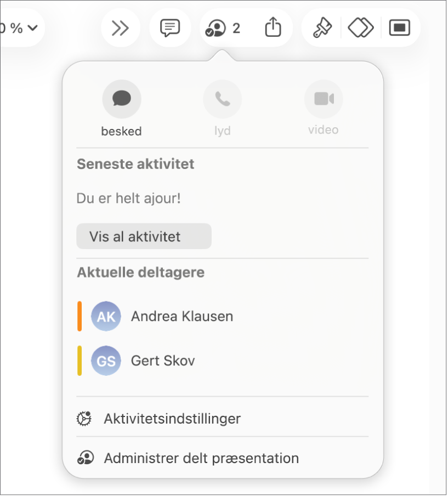Screen dimensions: 448x496
Task: Open the zoom percentage dropdown
Action: coord(20,28)
